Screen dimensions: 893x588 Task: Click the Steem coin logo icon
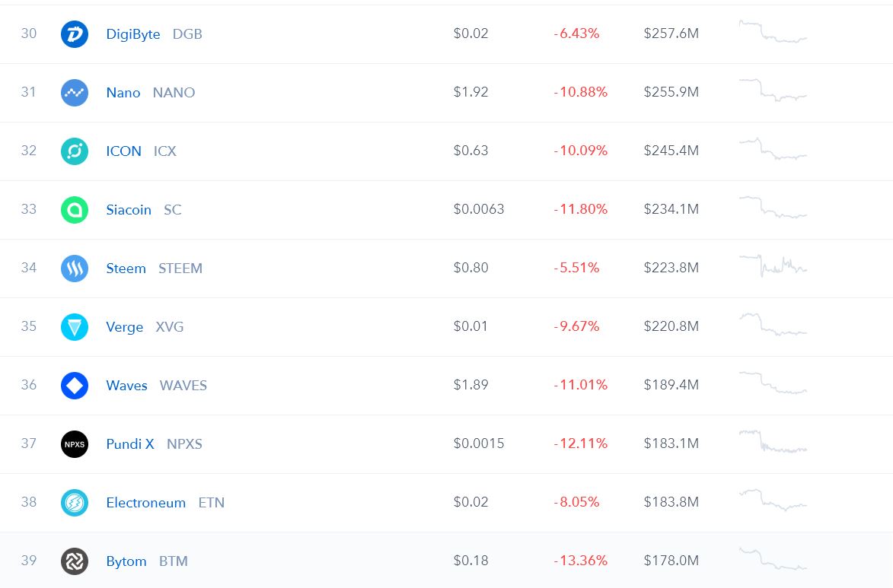coord(75,269)
